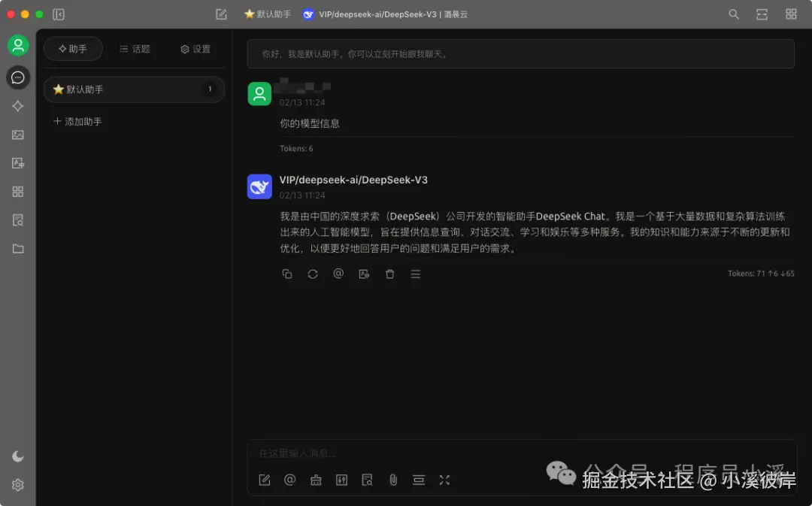Open the image painting page in the sidebar
The width and height of the screenshot is (812, 506).
click(18, 135)
